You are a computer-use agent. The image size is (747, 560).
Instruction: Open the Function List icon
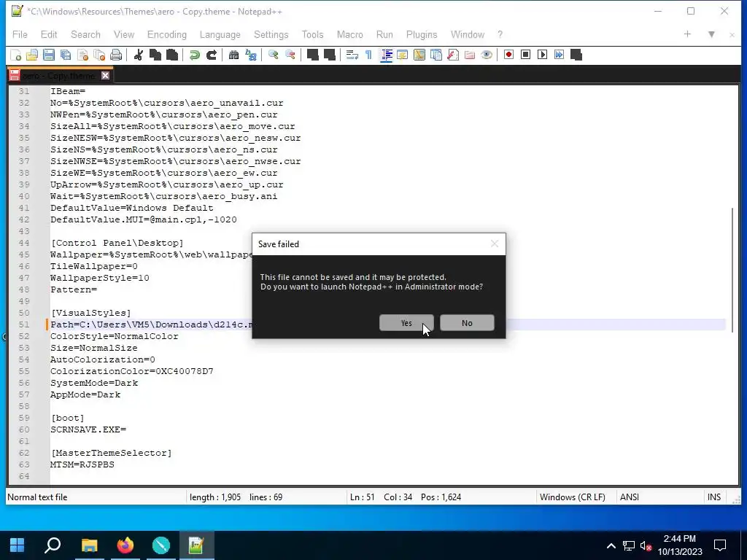click(453, 55)
